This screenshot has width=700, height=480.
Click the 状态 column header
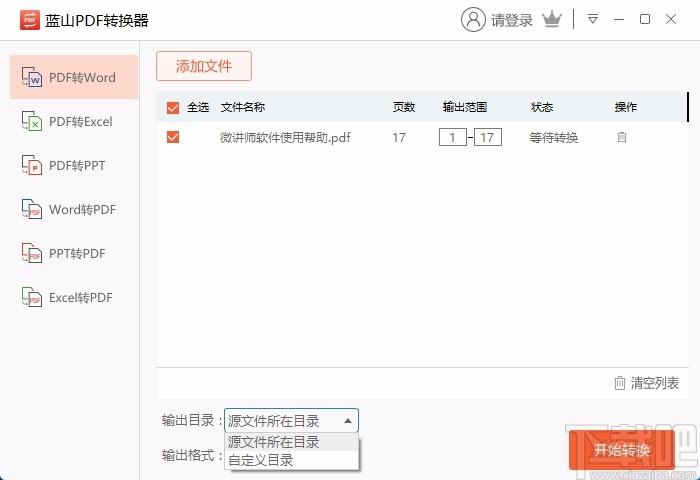[542, 107]
